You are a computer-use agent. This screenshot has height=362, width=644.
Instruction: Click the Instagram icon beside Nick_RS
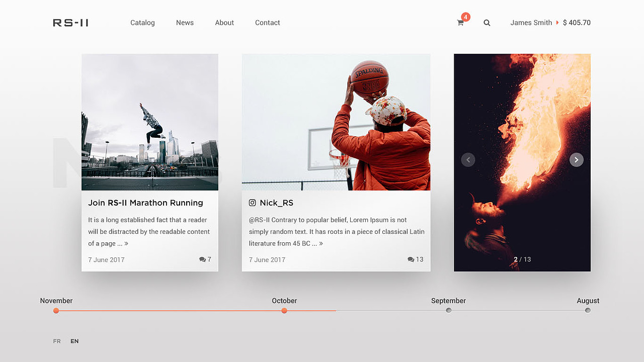point(253,203)
